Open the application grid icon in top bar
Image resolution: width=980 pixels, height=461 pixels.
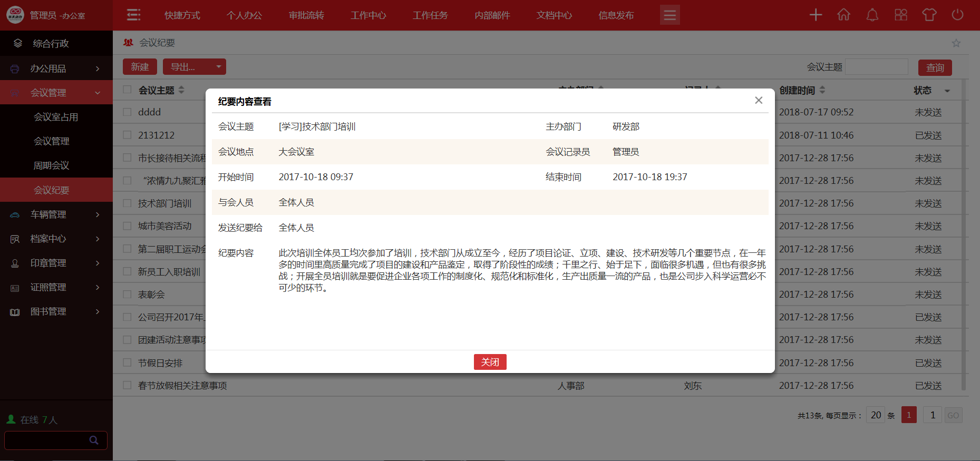(x=901, y=15)
